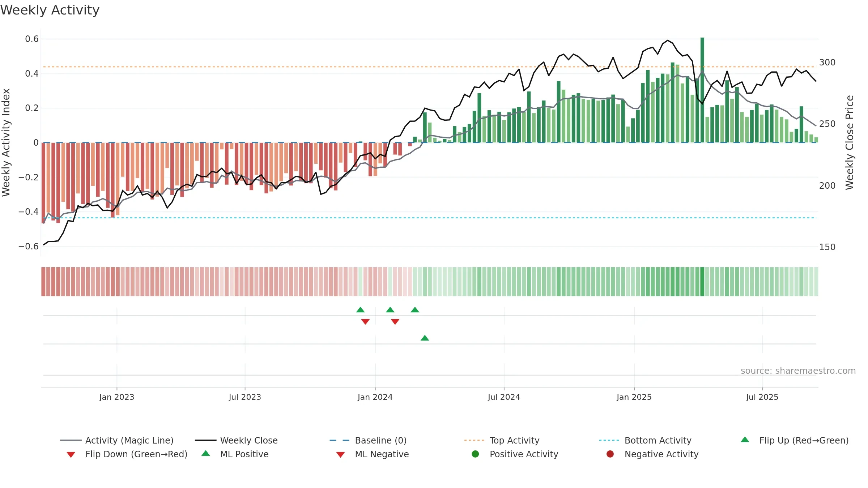Toggle the ML Negative legend entry
The height and width of the screenshot is (488, 868).
[373, 454]
